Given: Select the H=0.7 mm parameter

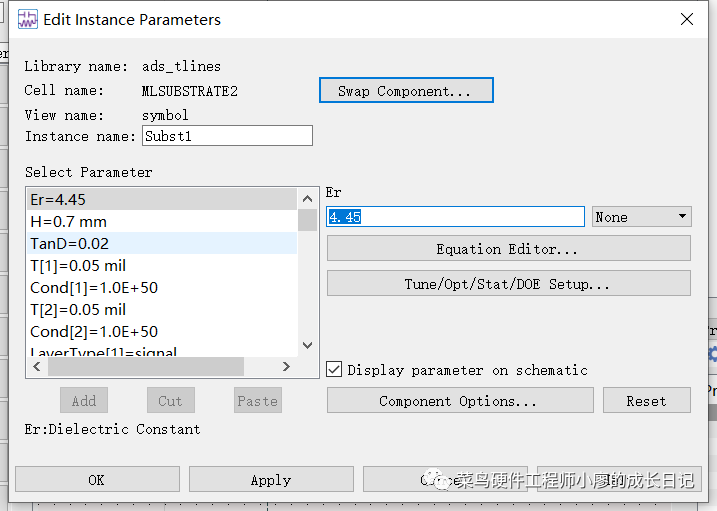Looking at the screenshot, I should coord(69,222).
